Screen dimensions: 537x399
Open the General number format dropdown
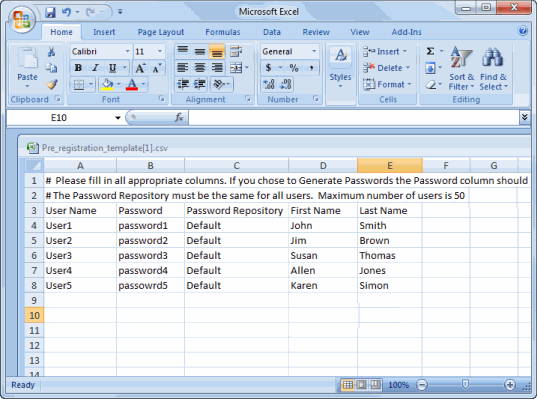tap(314, 51)
